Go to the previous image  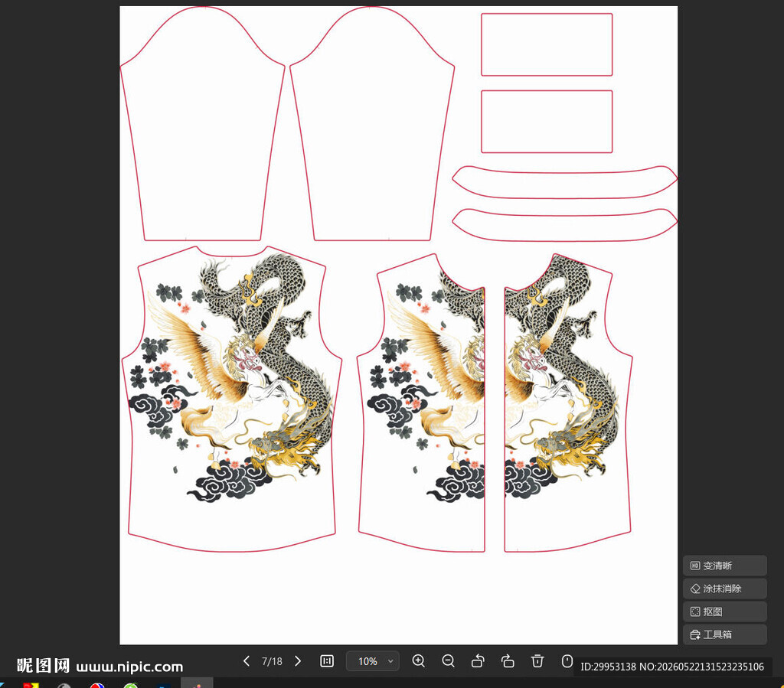pos(246,661)
